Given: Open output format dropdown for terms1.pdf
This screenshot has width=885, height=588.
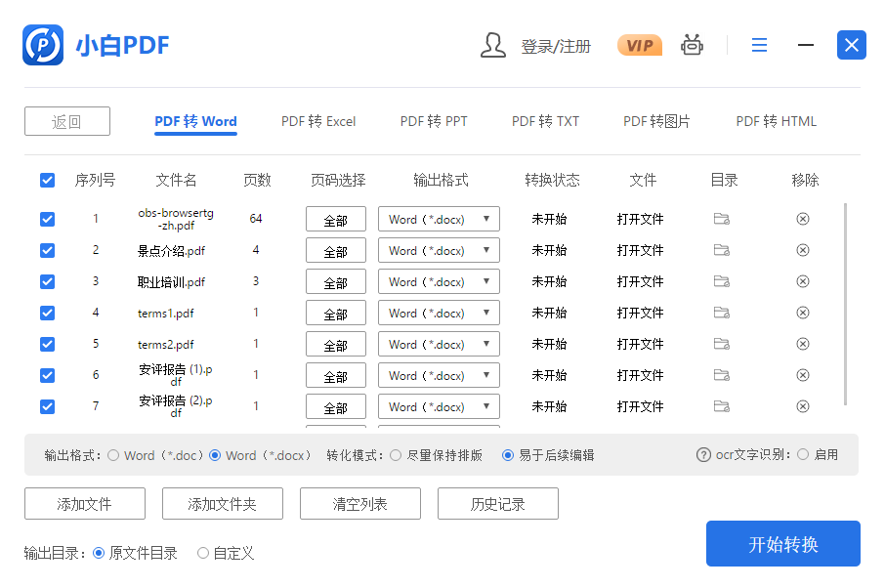Looking at the screenshot, I should tap(439, 314).
